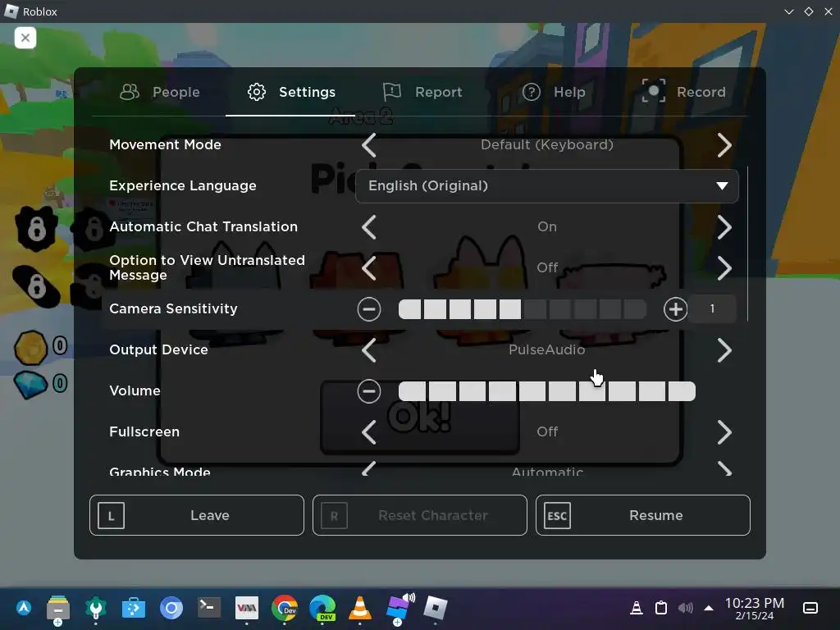840x630 pixels.
Task: Previous Output Device arrow
Action: click(x=368, y=350)
